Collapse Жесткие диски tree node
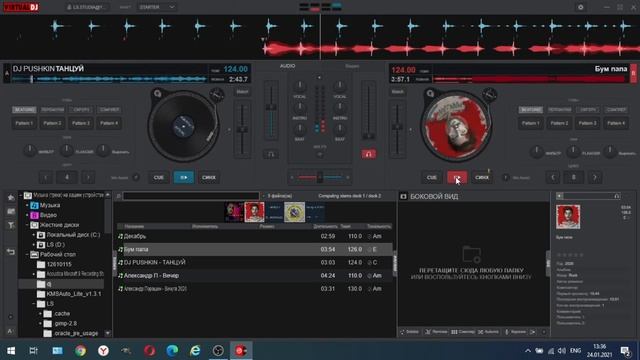The height and width of the screenshot is (360, 640). click(27, 225)
